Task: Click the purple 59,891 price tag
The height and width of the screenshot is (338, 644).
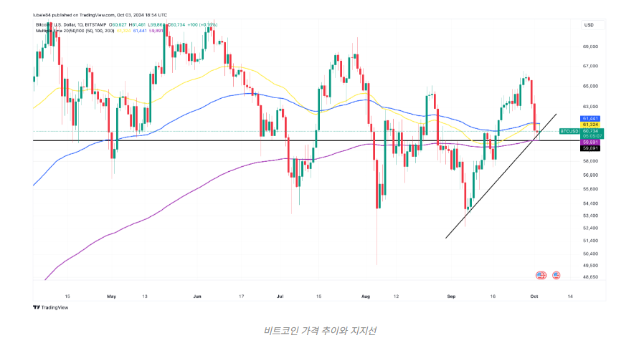Action: click(x=591, y=142)
